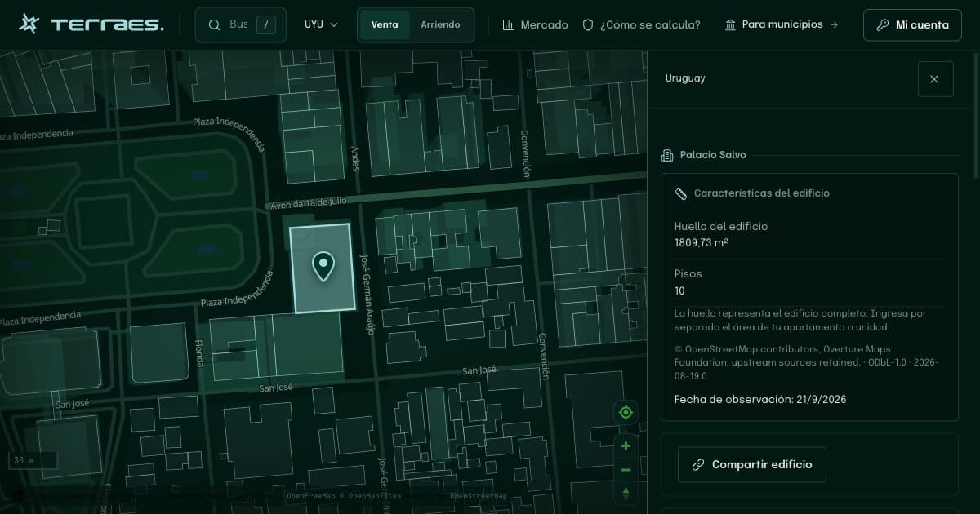The image size is (980, 514).
Task: Zoom out of the map
Action: [x=626, y=470]
